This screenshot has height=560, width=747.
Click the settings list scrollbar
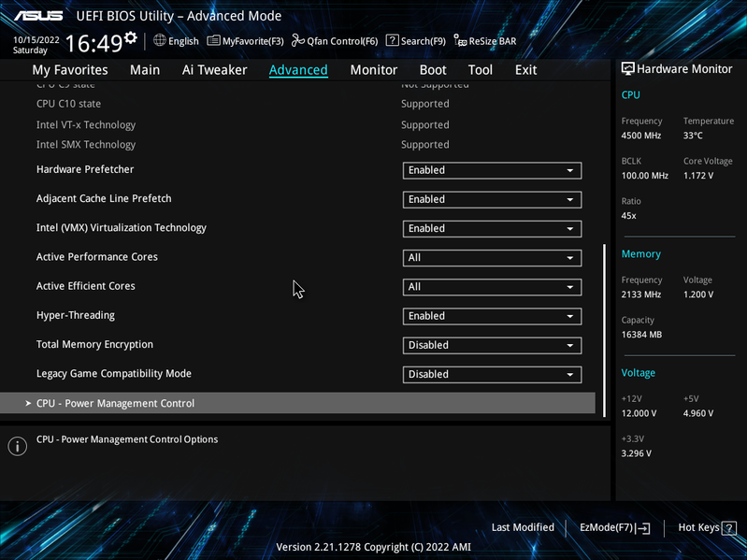tap(605, 330)
